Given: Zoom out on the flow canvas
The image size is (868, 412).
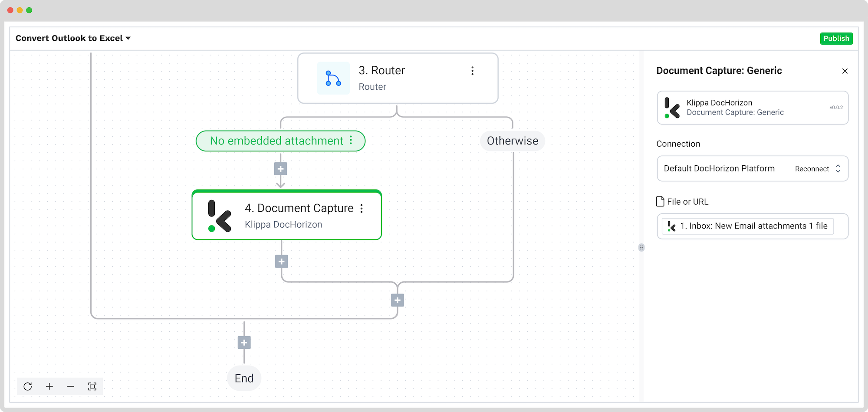Looking at the screenshot, I should click(x=71, y=386).
